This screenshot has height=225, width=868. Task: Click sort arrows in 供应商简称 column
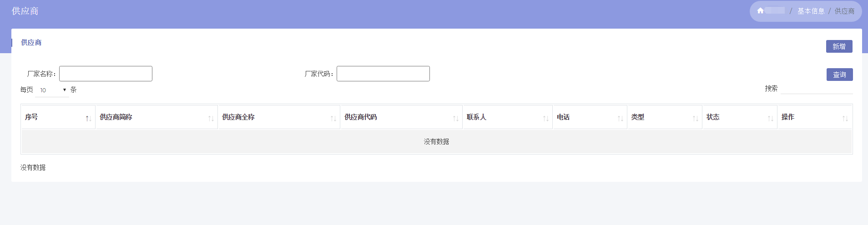(211, 118)
